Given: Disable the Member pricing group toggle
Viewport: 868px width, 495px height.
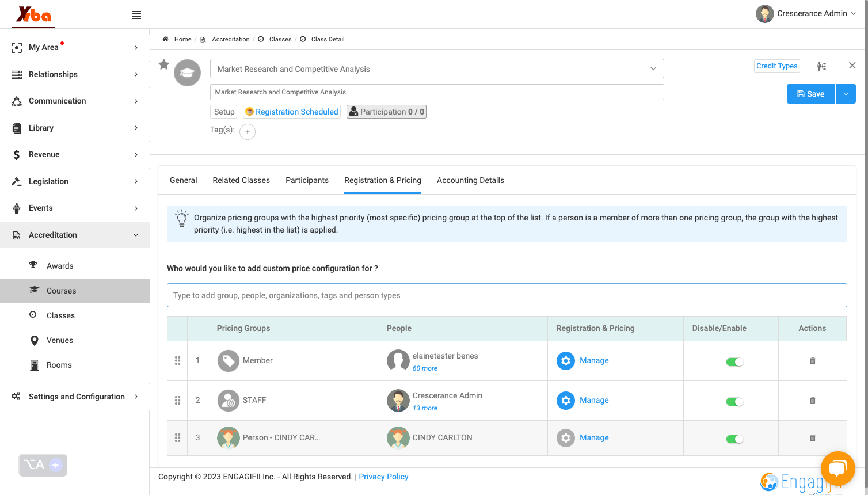Looking at the screenshot, I should pyautogui.click(x=734, y=362).
